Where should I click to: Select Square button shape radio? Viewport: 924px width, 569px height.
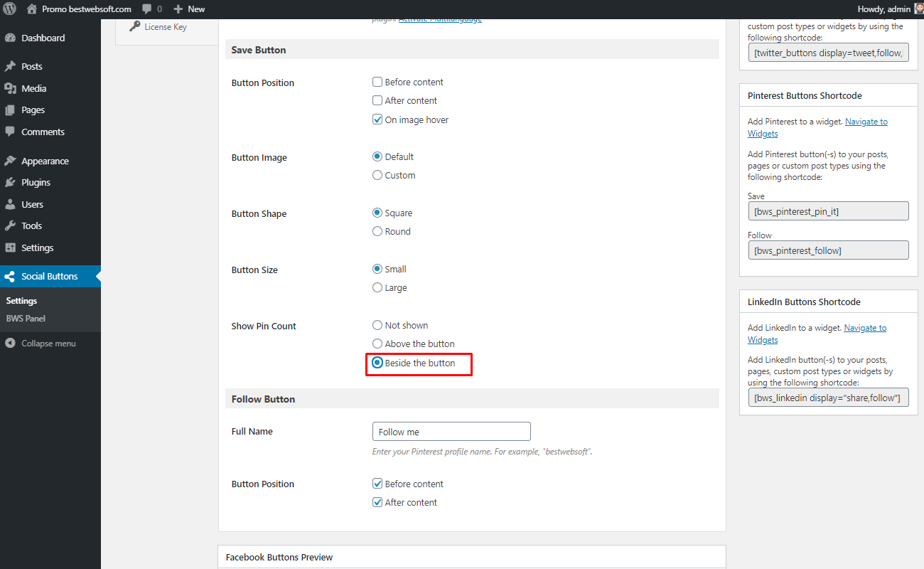(x=377, y=213)
